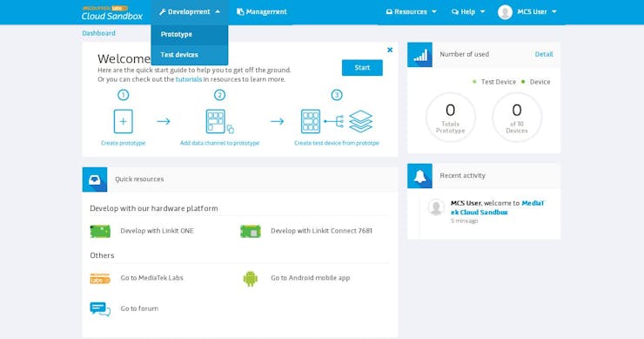This screenshot has width=644, height=339.
Task: Open Develop with LinkIt Connect 7681
Action: click(322, 231)
